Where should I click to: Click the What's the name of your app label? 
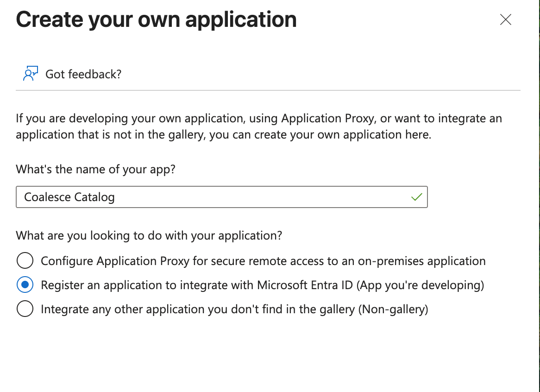tap(96, 169)
